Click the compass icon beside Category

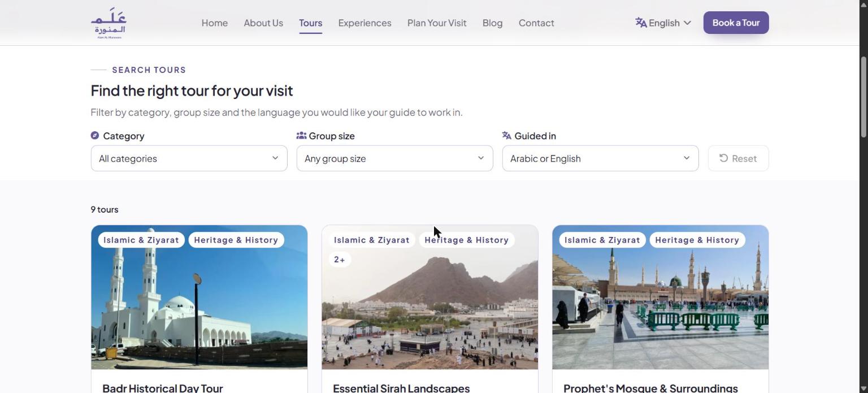coord(95,136)
